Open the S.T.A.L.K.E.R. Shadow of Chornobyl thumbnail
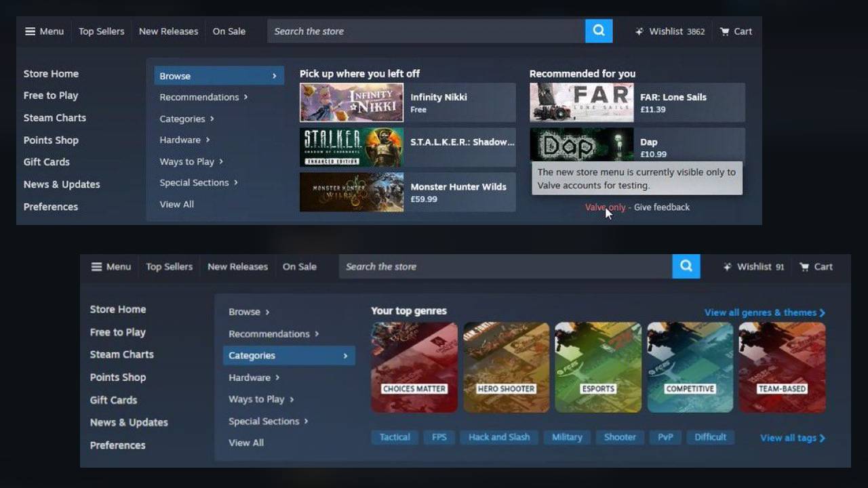This screenshot has height=488, width=868. pos(351,147)
